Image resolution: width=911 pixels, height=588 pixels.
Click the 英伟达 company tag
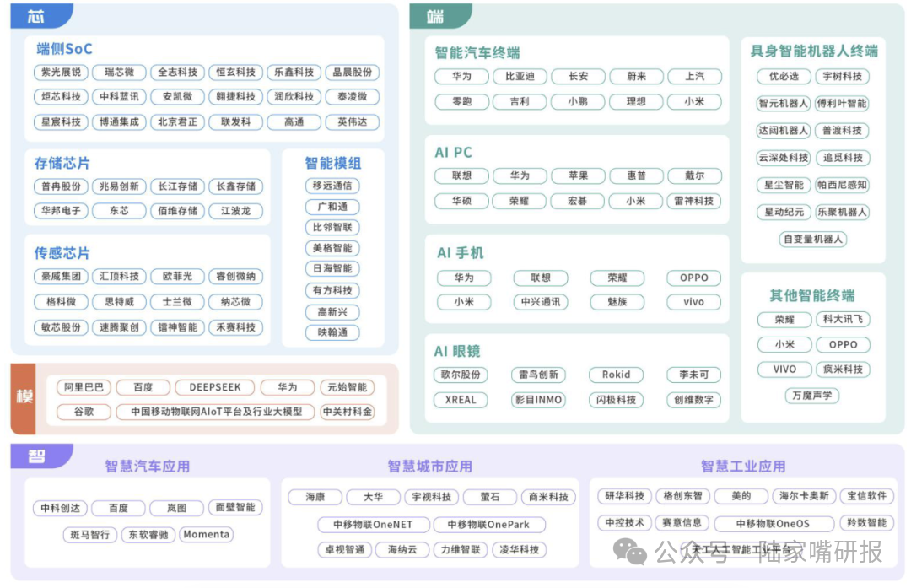click(x=352, y=122)
